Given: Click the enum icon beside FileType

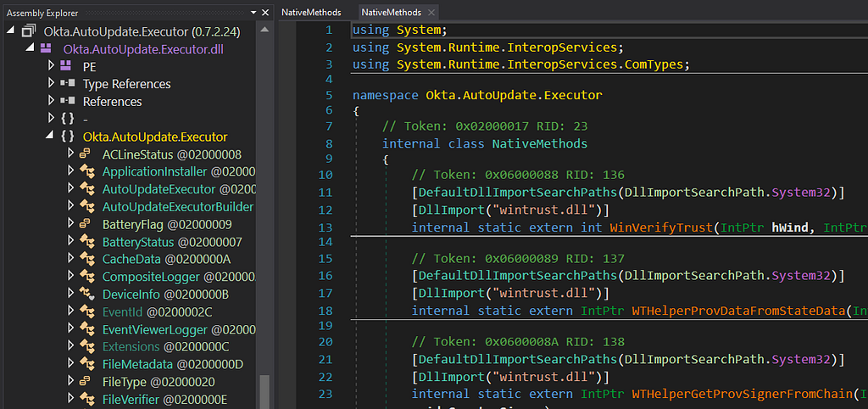Looking at the screenshot, I should coord(86,382).
